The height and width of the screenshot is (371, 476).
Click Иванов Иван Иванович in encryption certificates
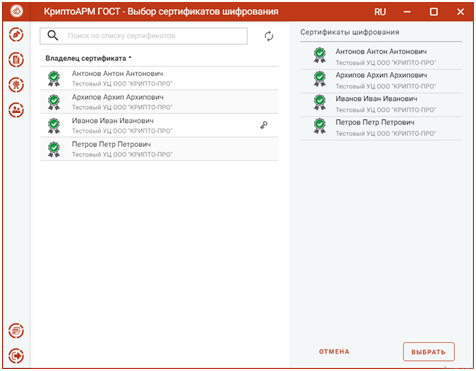381,104
